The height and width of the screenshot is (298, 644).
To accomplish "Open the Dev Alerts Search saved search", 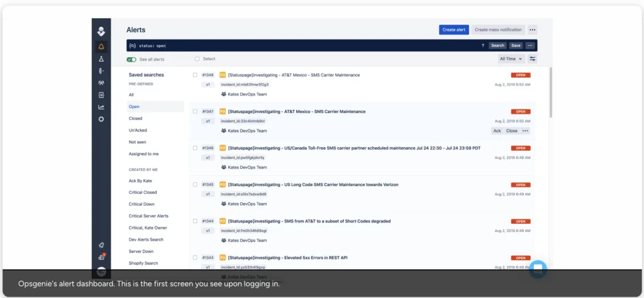I will coord(146,240).
